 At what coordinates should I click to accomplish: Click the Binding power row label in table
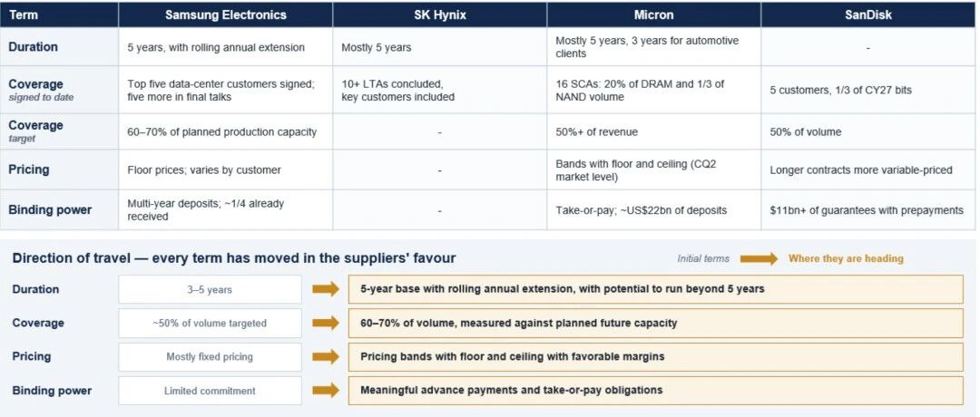(x=50, y=209)
